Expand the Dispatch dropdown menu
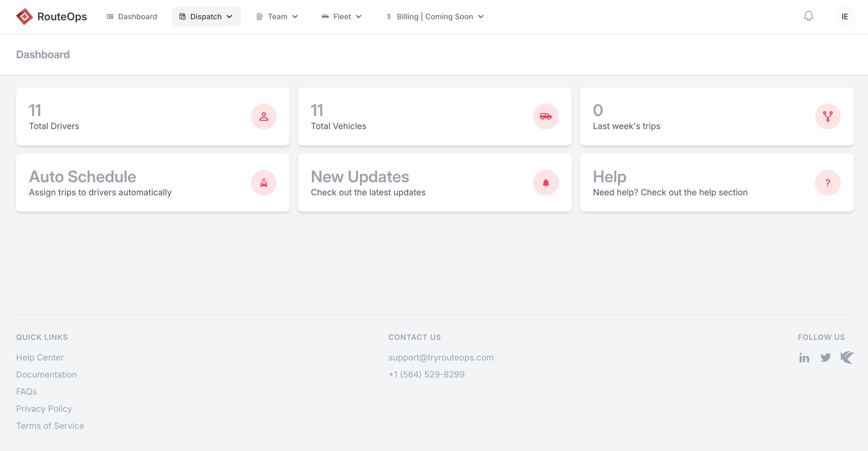The width and height of the screenshot is (868, 451). 206,17
